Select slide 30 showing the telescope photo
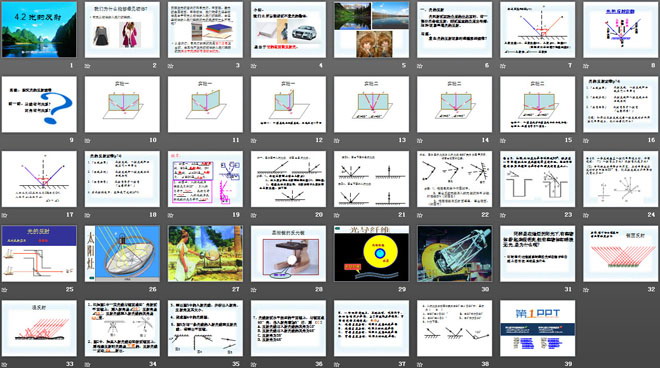Screen dimensions: 660x368 [x=455, y=253]
